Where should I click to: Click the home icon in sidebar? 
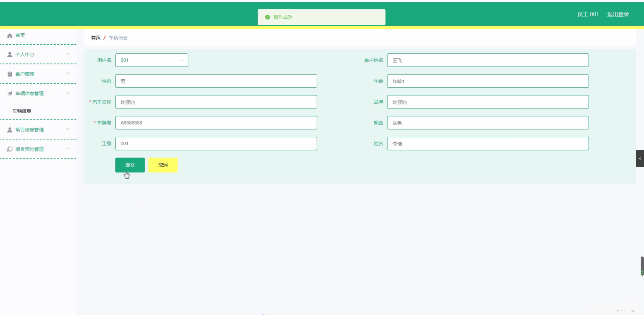coord(10,36)
